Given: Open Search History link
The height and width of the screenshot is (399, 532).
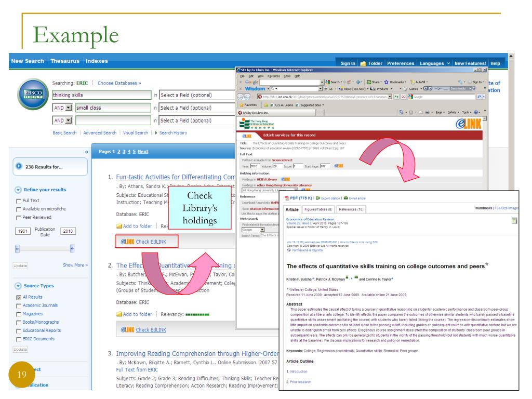Looking at the screenshot, I should 173,132.
